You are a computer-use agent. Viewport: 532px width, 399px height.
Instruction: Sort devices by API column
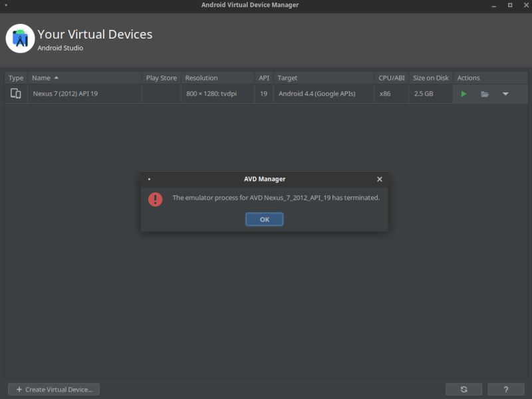[x=263, y=78]
